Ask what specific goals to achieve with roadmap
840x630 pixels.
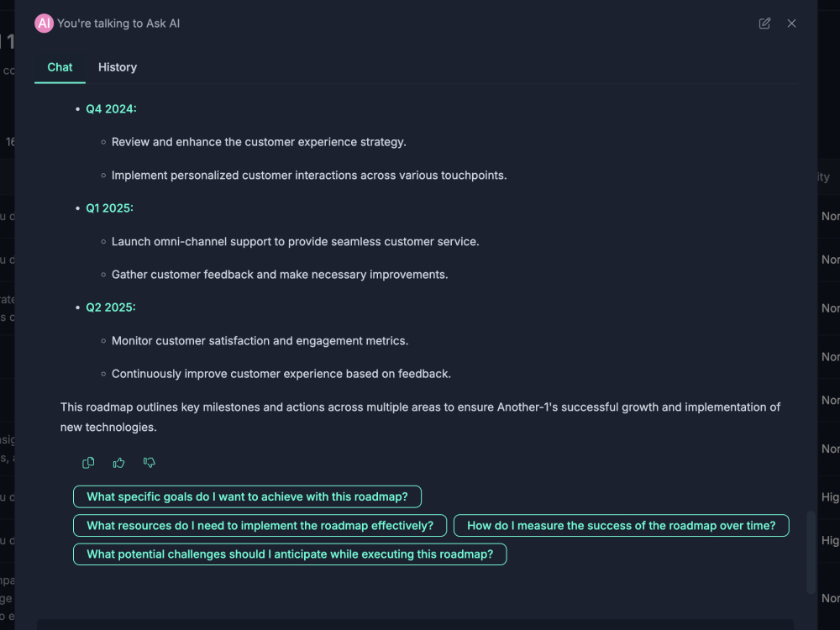[x=247, y=496]
